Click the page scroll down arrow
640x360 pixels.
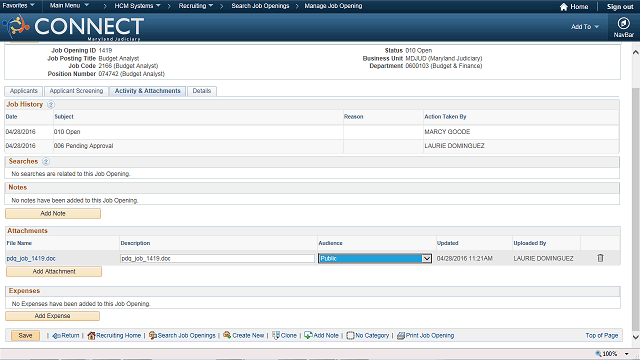pos(636,337)
